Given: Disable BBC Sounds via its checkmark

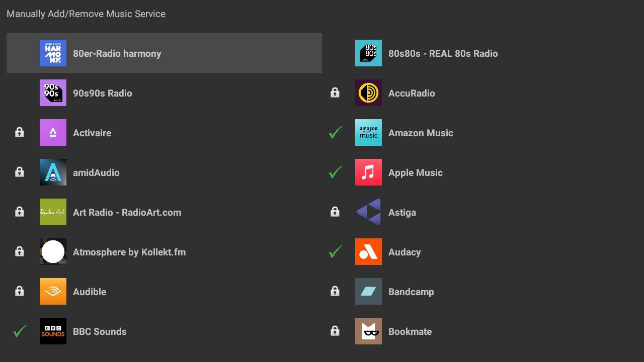Looking at the screenshot, I should pos(19,331).
